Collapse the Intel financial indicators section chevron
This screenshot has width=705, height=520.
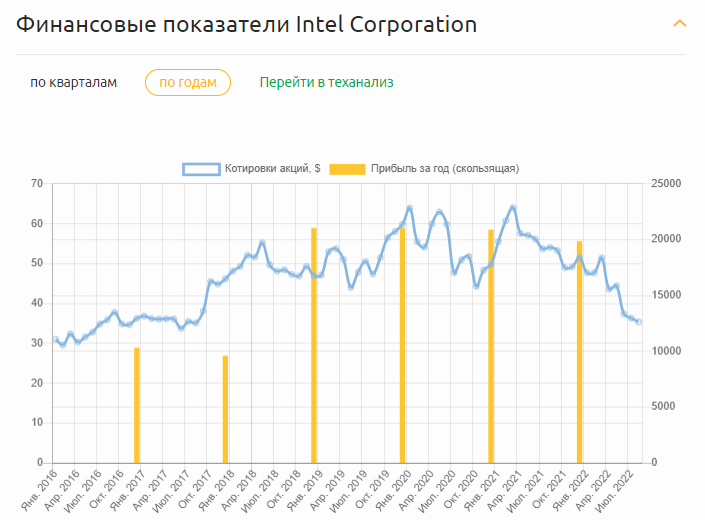pos(680,23)
